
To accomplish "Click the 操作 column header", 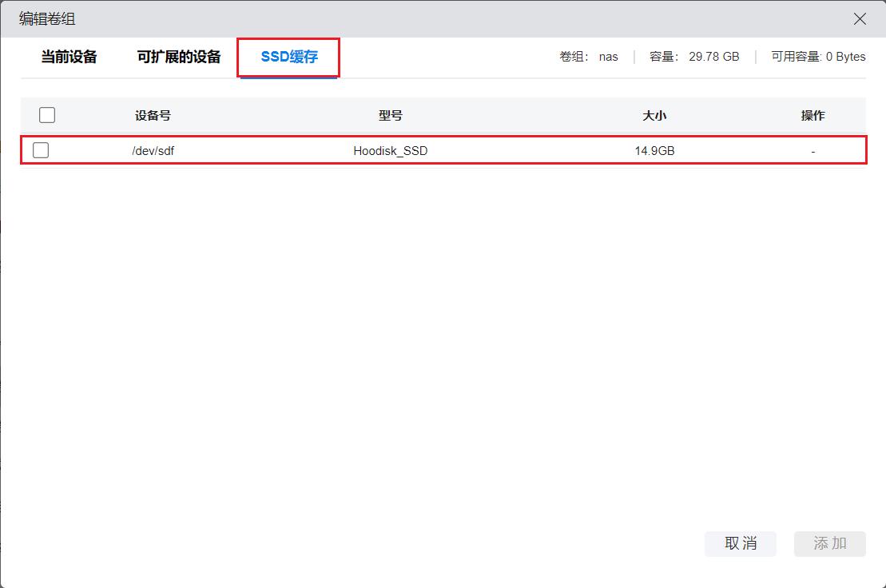I will pos(812,116).
